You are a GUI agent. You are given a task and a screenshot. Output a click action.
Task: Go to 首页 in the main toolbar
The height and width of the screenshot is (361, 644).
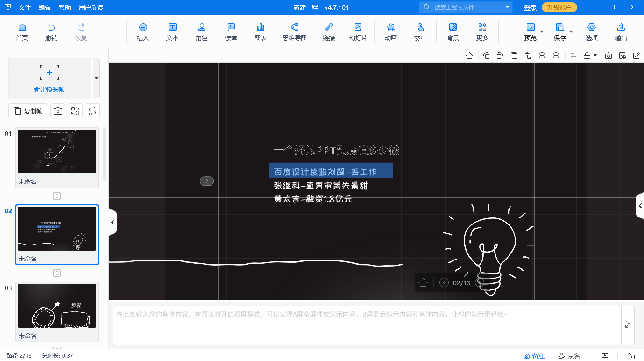tap(21, 32)
